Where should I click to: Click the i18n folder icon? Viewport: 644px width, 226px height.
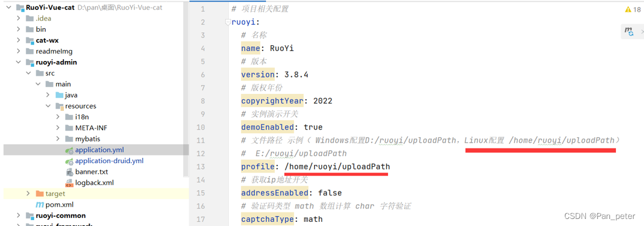point(69,117)
